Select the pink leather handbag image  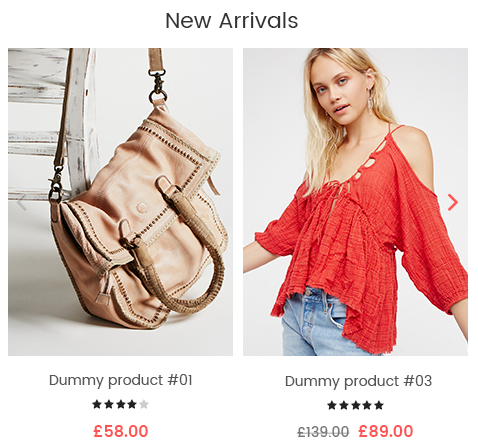pos(120,202)
